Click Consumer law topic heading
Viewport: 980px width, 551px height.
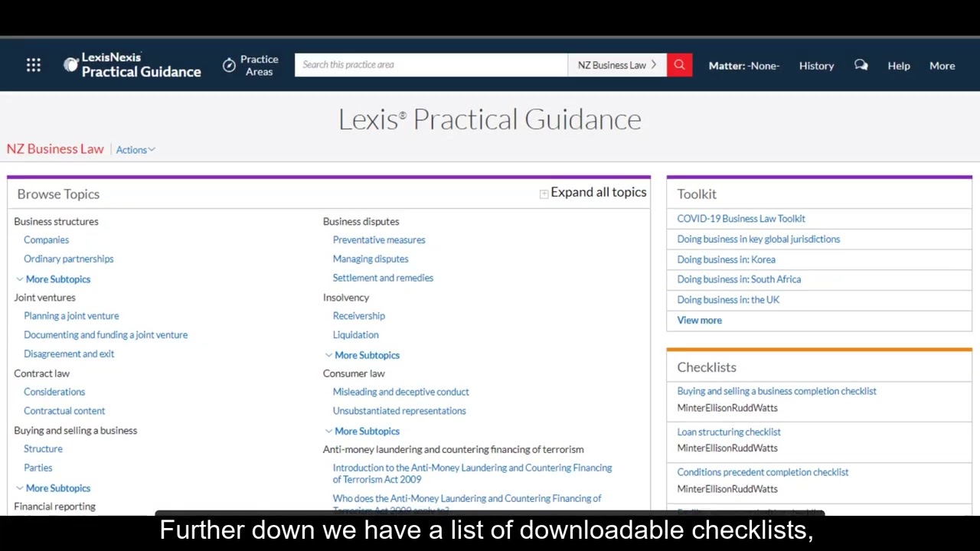(354, 373)
